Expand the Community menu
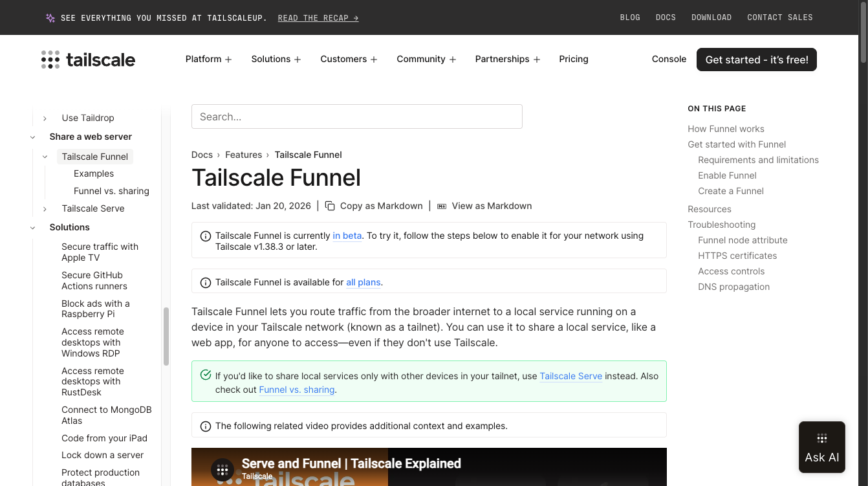868x486 pixels. click(x=426, y=59)
